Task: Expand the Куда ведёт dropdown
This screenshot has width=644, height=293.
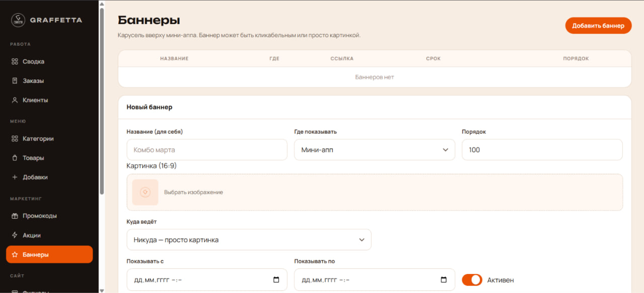Action: coord(249,240)
